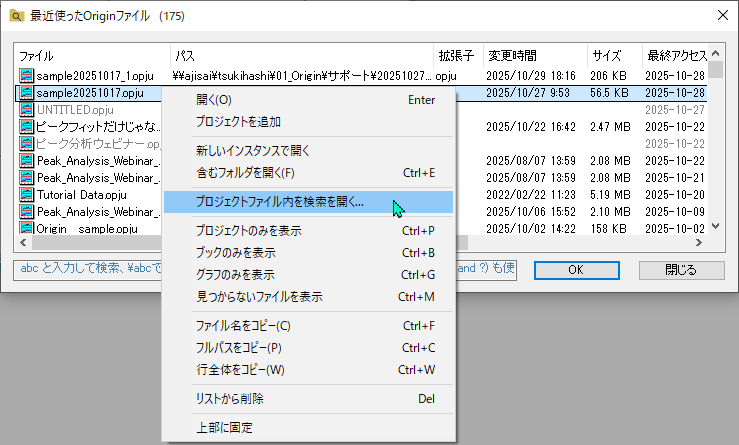
Task: Click the UNTITLED.opju file icon
Action: 26,109
